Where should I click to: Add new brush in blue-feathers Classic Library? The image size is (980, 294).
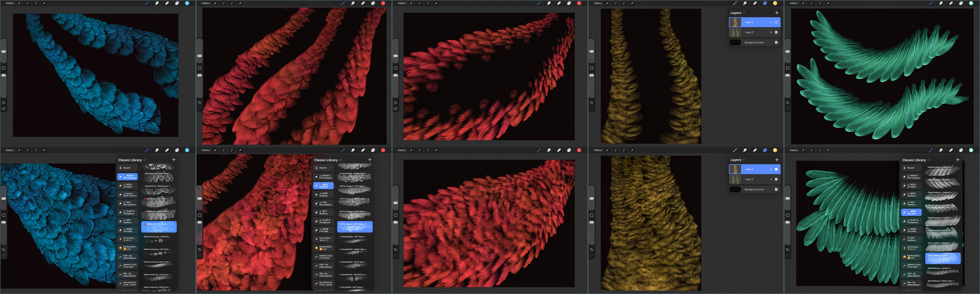(x=174, y=160)
